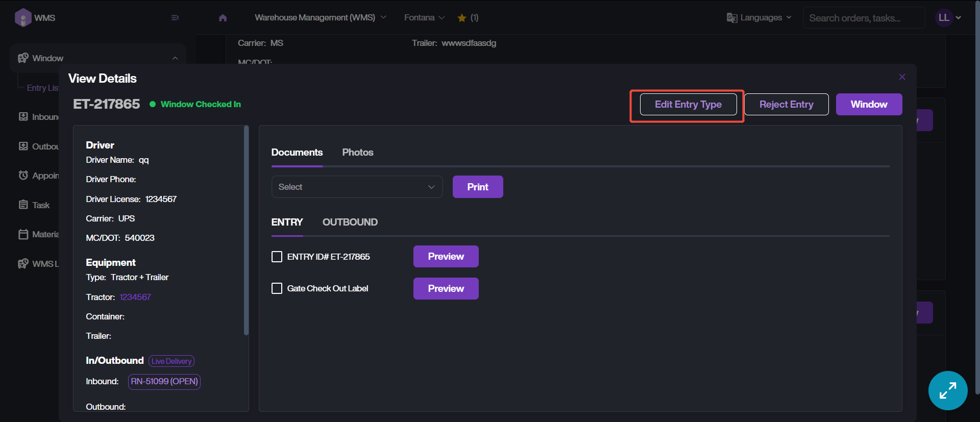Check the Gate Check Out Label checkbox
The height and width of the screenshot is (422, 980).
pyautogui.click(x=277, y=289)
